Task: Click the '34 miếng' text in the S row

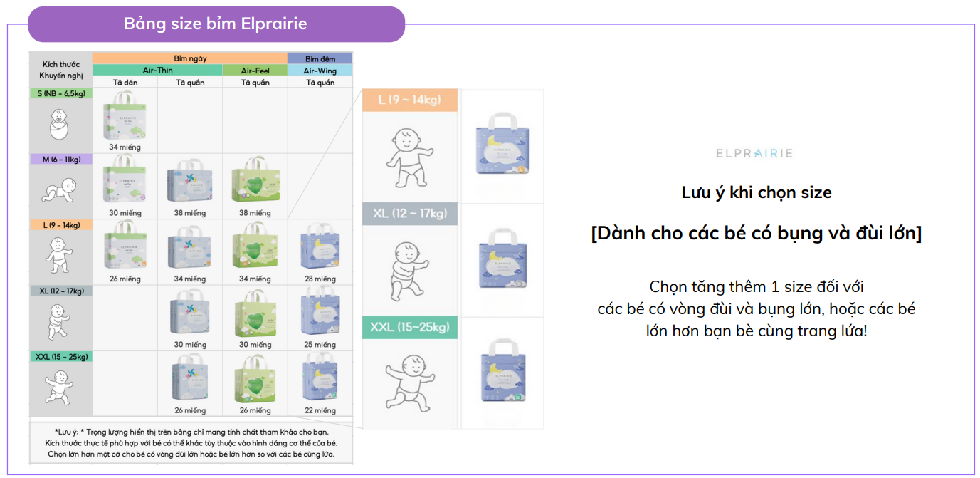Action: tap(125, 147)
